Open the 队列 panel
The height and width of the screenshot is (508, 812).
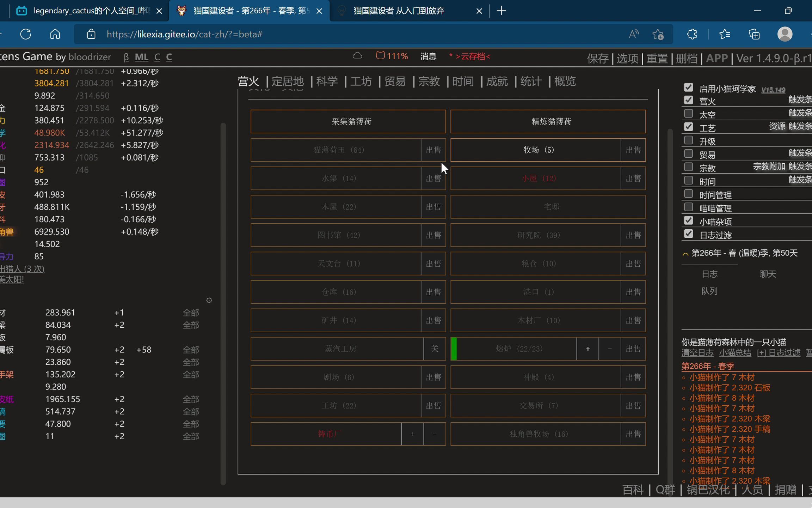[x=709, y=291]
